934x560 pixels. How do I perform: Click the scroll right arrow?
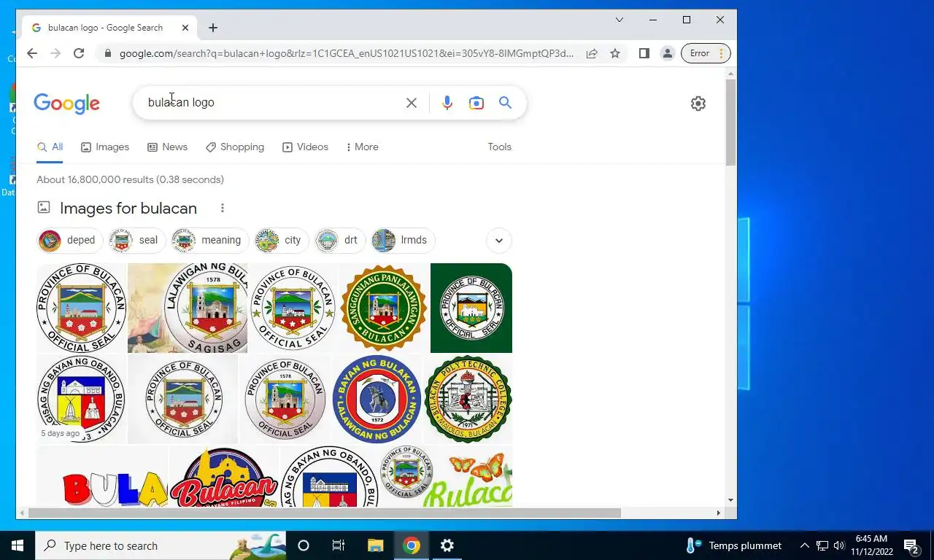(719, 513)
